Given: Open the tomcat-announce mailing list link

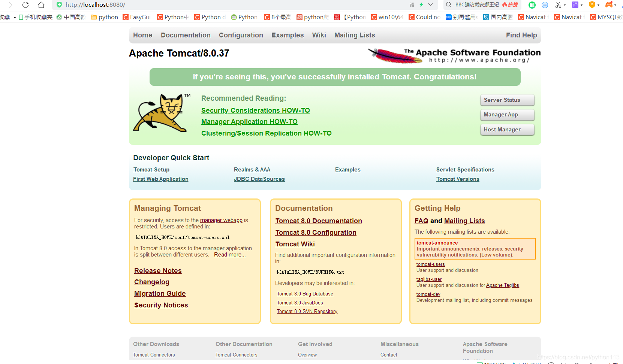Looking at the screenshot, I should (437, 243).
